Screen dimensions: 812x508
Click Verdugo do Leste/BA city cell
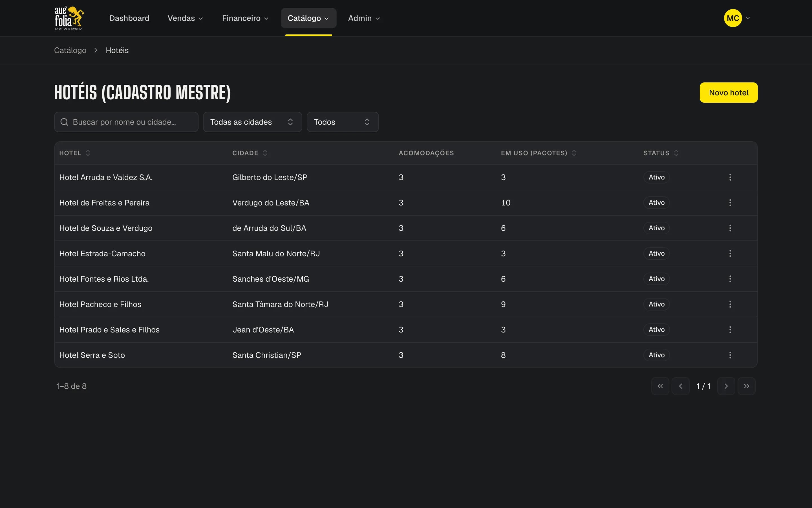coord(271,203)
